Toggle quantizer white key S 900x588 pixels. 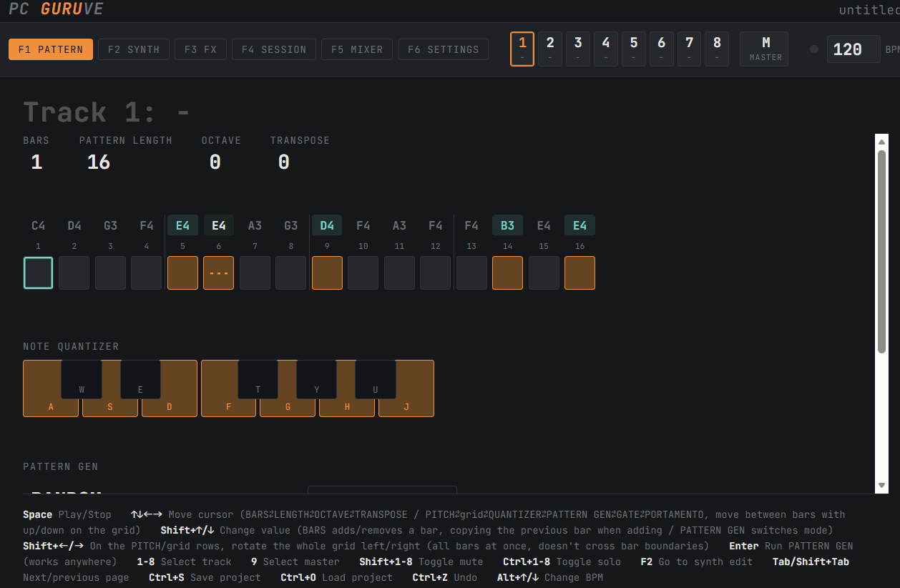pyautogui.click(x=110, y=406)
